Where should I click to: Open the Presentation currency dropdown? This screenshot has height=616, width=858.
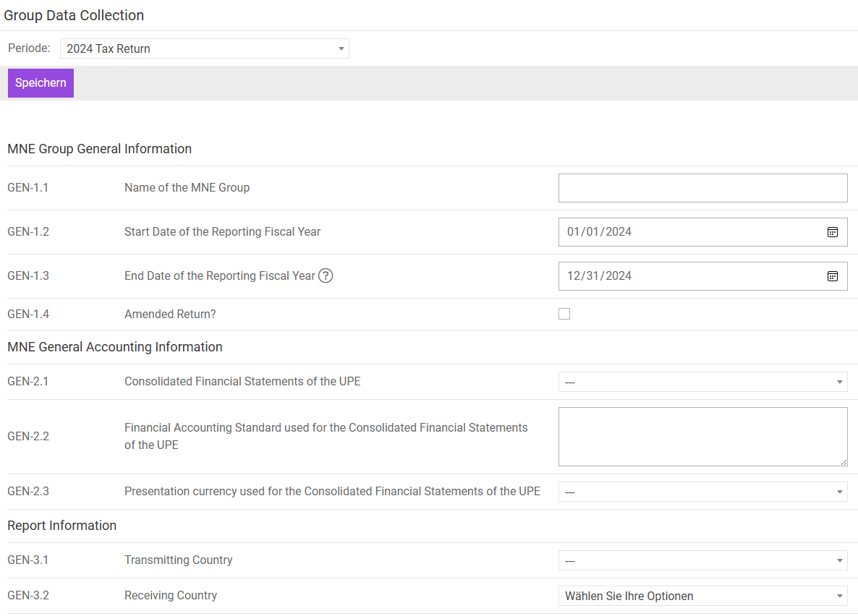(x=702, y=492)
